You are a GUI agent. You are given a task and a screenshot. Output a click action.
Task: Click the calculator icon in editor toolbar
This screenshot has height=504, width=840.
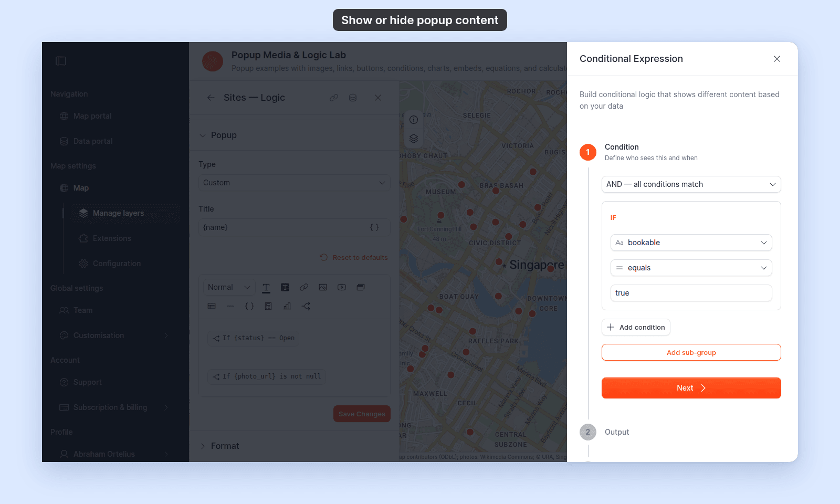click(268, 306)
